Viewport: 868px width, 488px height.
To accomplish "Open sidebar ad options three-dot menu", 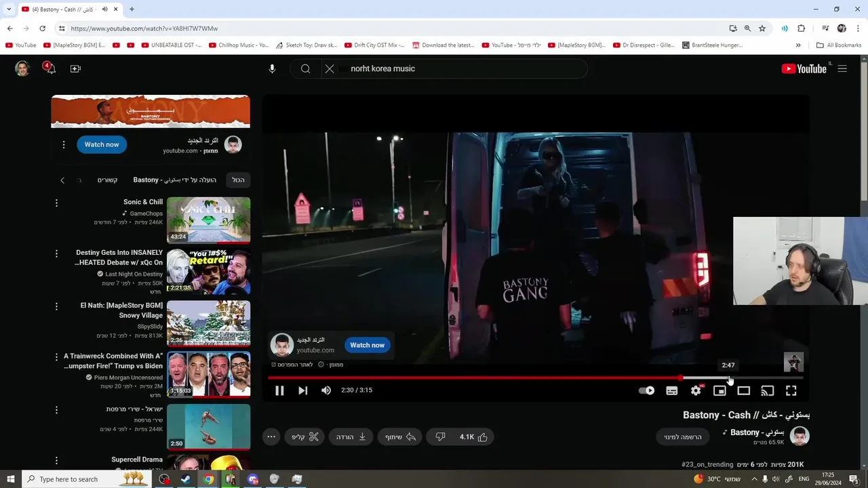I will pyautogui.click(x=64, y=144).
